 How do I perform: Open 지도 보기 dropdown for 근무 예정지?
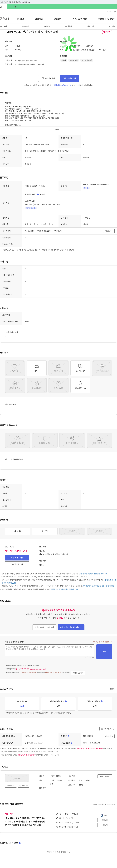tap(109, 231)
